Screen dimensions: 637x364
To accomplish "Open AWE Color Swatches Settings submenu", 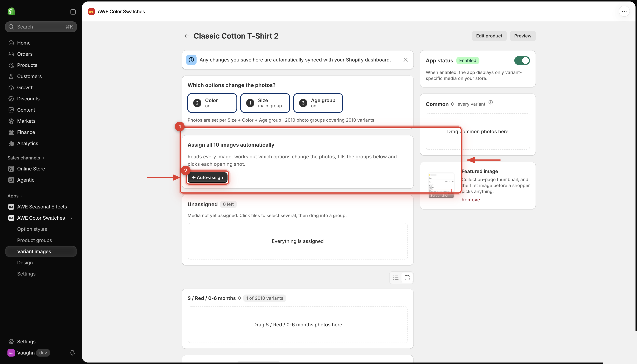I will click(x=26, y=274).
